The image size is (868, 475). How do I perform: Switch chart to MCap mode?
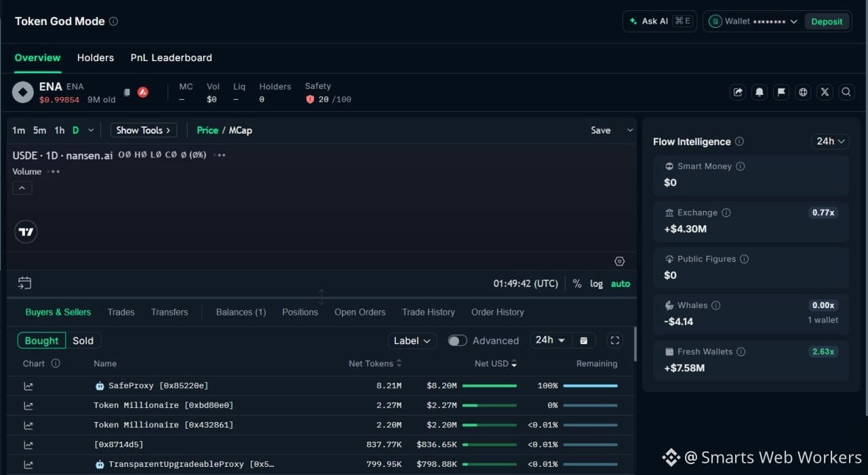click(x=240, y=130)
